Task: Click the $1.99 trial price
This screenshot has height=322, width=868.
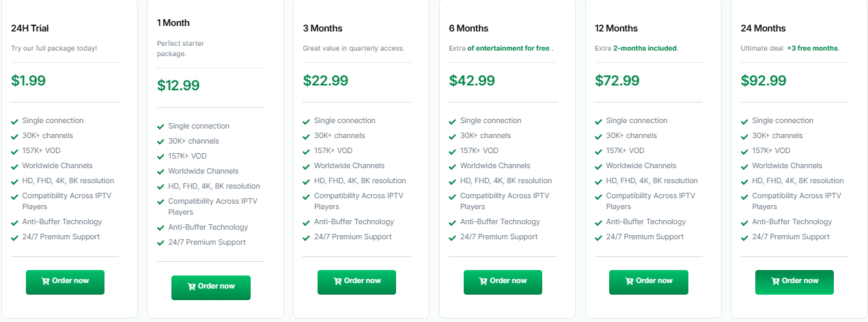Action: click(29, 81)
